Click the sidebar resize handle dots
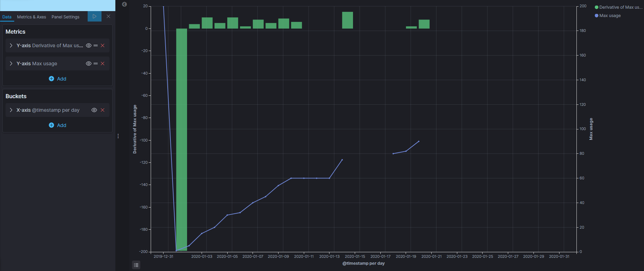 click(118, 136)
